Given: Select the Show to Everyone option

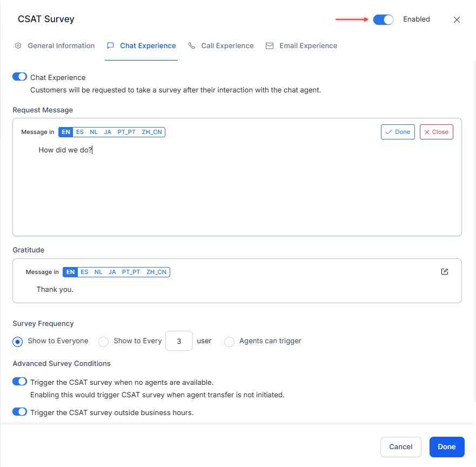Looking at the screenshot, I should click(18, 342).
